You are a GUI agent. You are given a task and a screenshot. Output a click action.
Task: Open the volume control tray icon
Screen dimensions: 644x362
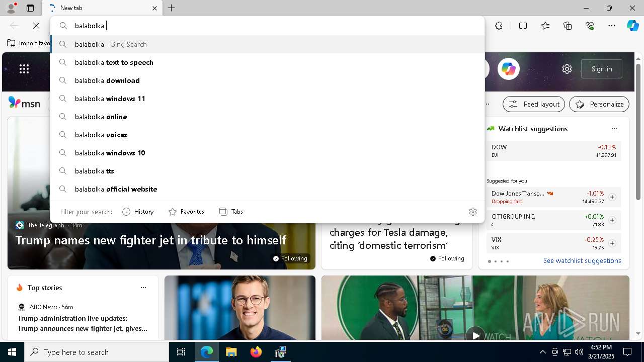click(x=579, y=352)
